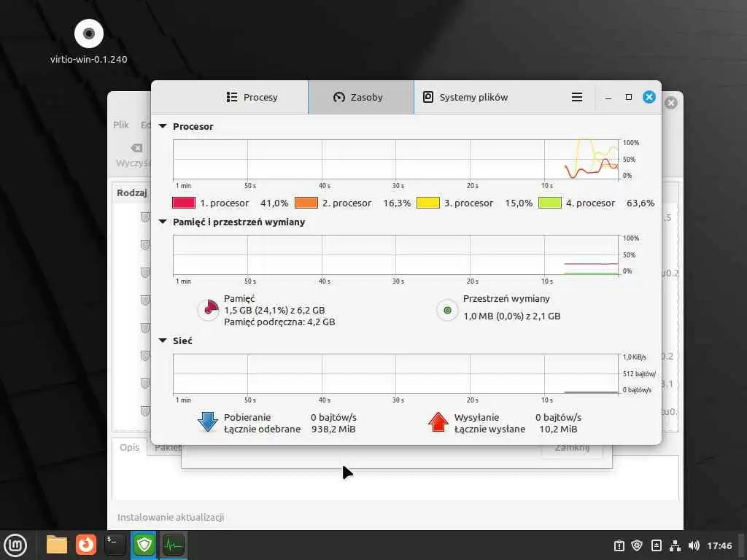Screen dimensions: 747x560
Task: Open the virtio-win-0.1.240 desktop disc icon
Action: click(88, 41)
